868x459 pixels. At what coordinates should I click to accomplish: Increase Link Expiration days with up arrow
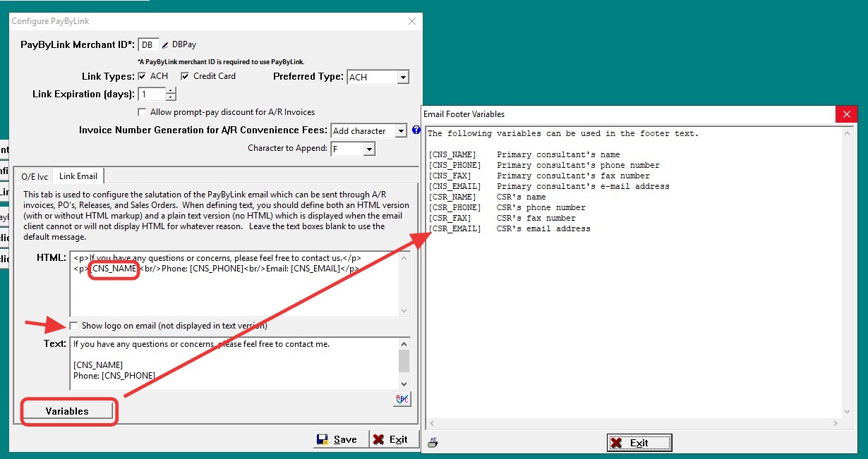click(171, 91)
